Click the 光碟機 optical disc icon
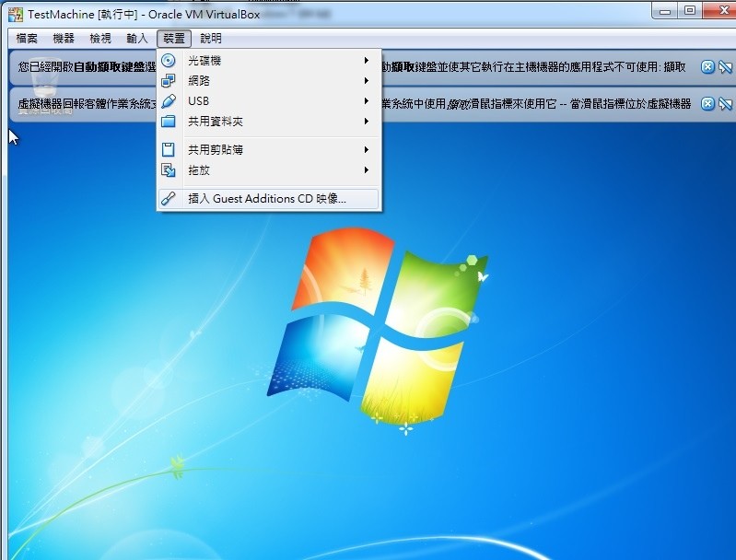This screenshot has width=736, height=560. tap(168, 61)
